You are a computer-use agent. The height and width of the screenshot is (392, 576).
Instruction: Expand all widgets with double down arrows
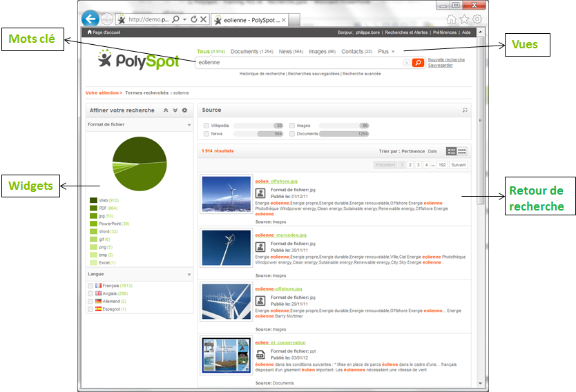pos(175,110)
